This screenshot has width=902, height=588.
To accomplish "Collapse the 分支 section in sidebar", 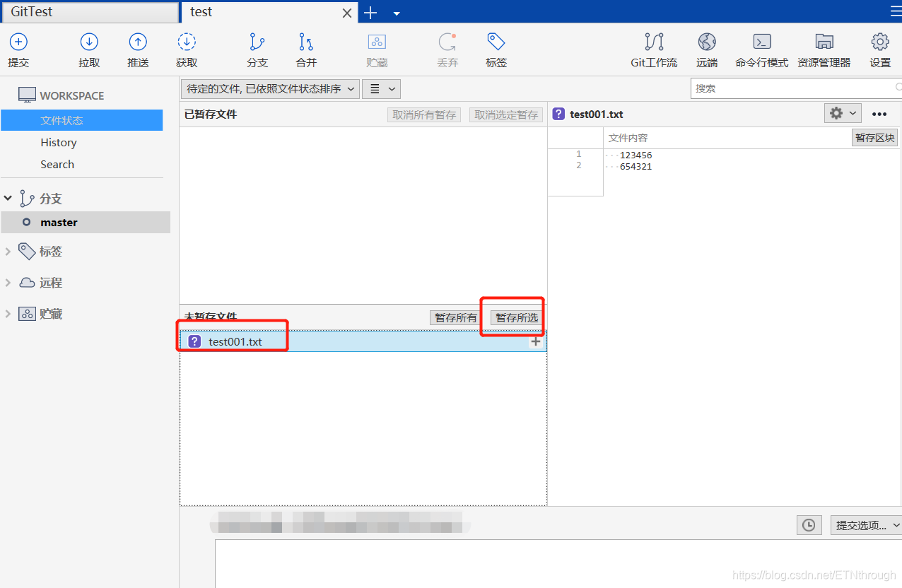I will (8, 199).
